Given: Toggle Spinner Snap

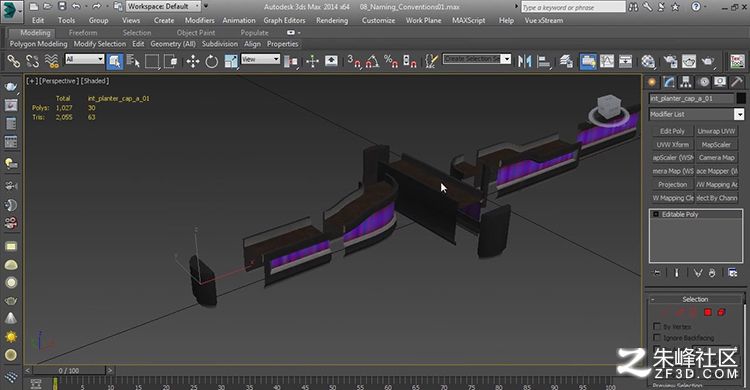Looking at the screenshot, I should [410, 61].
